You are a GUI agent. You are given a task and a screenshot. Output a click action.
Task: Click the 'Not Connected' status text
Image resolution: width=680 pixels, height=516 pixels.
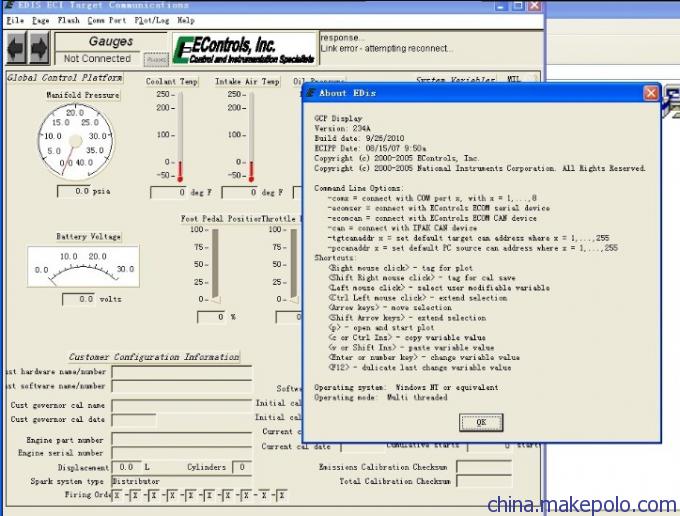(x=97, y=59)
